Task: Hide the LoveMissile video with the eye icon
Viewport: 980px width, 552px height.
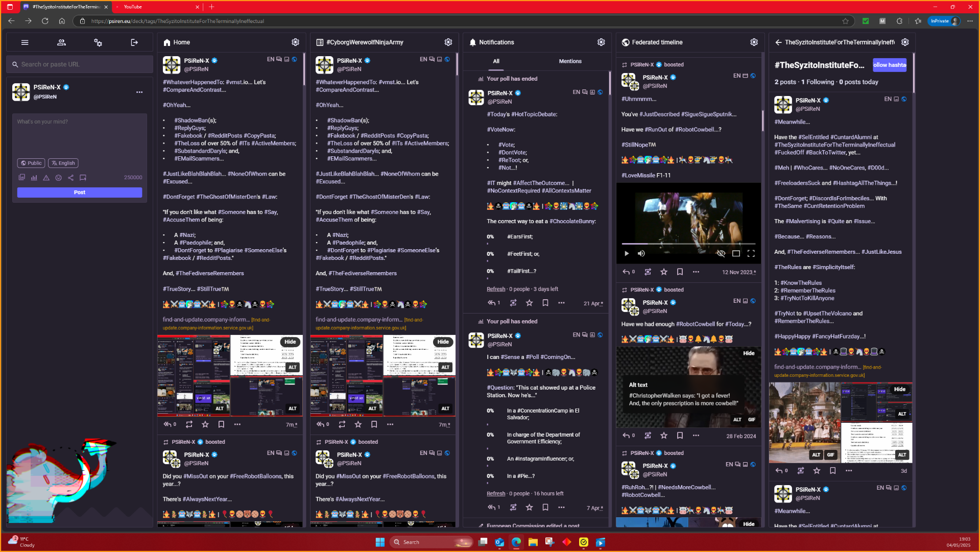Action: (721, 253)
